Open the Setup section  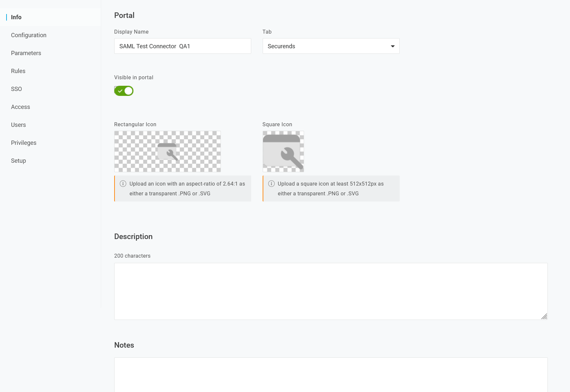click(18, 160)
